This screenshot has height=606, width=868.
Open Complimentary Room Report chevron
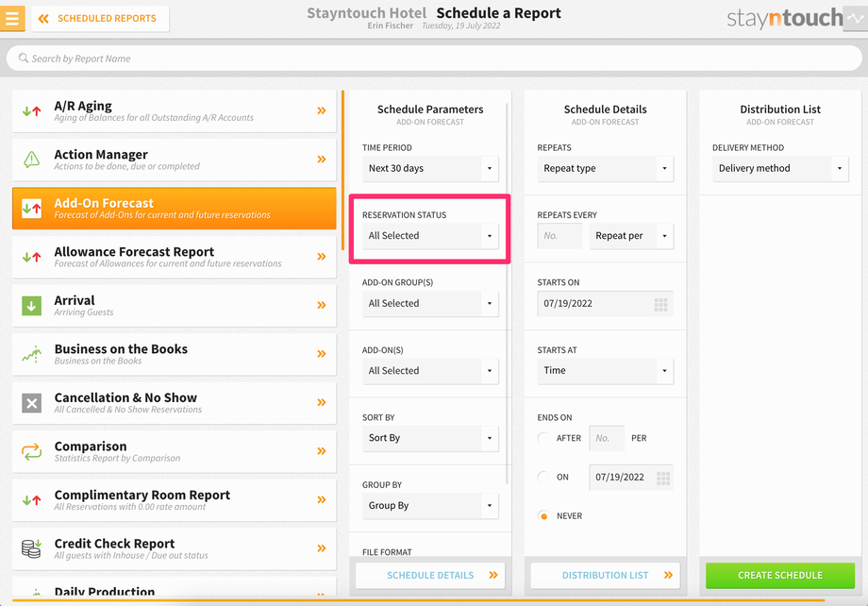pyautogui.click(x=322, y=499)
